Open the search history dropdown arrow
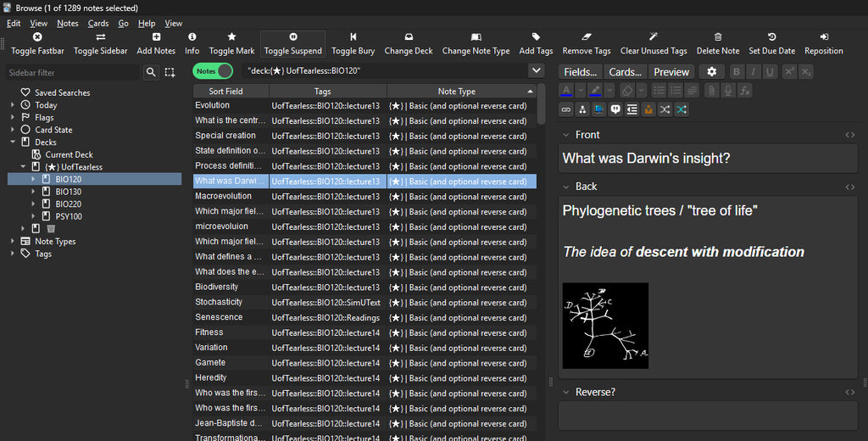The image size is (868, 441). tap(536, 70)
